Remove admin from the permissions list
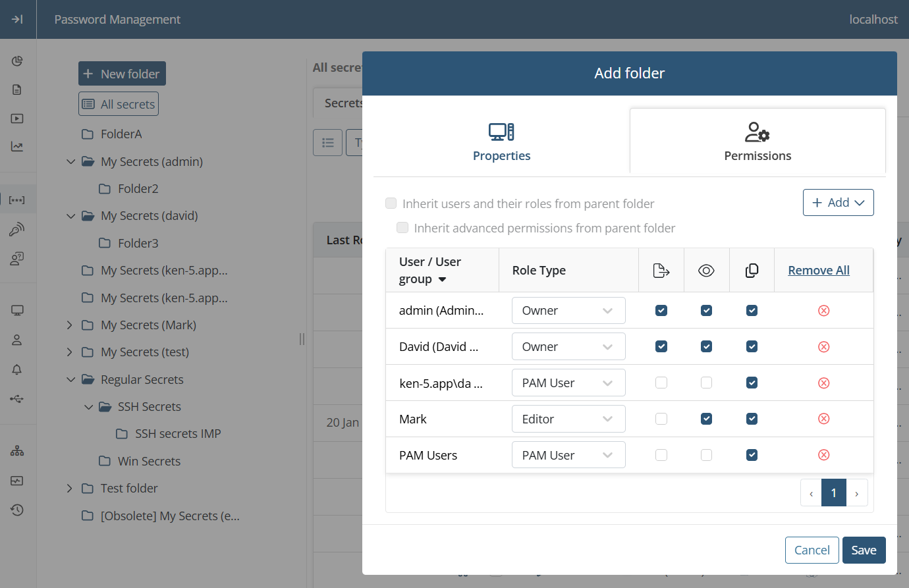This screenshot has height=588, width=909. click(823, 310)
